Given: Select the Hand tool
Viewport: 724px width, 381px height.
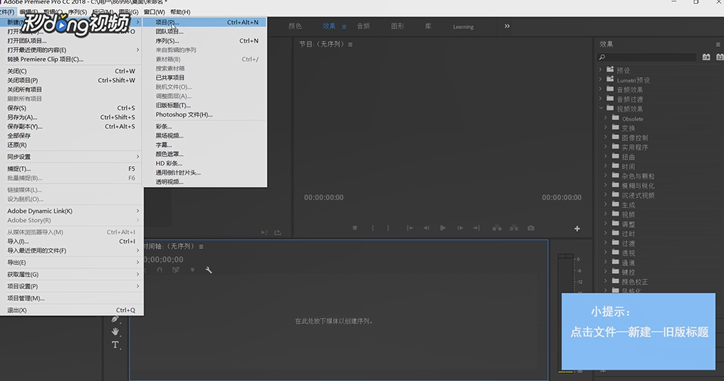Looking at the screenshot, I should (x=115, y=332).
